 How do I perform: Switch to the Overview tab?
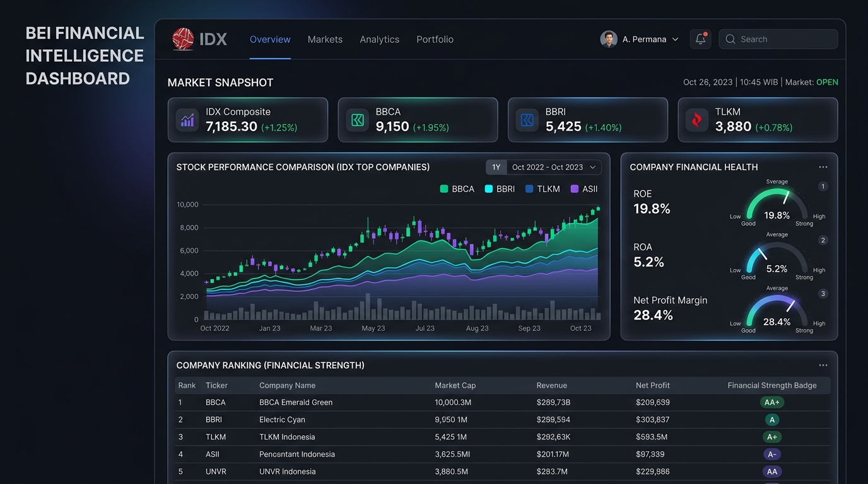pos(270,39)
